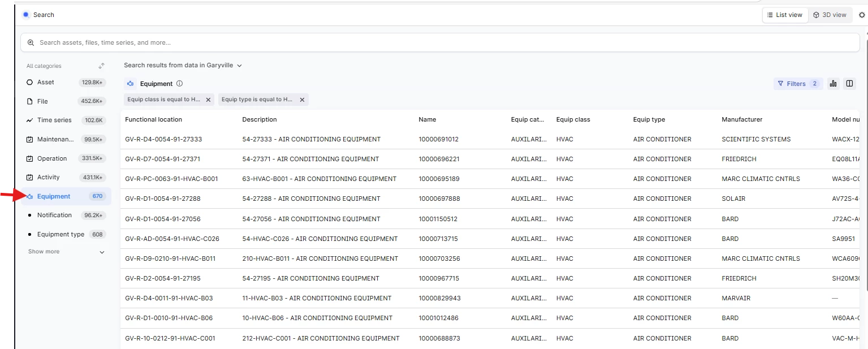Switch to 3D view
The height and width of the screenshot is (349, 868).
(x=830, y=15)
